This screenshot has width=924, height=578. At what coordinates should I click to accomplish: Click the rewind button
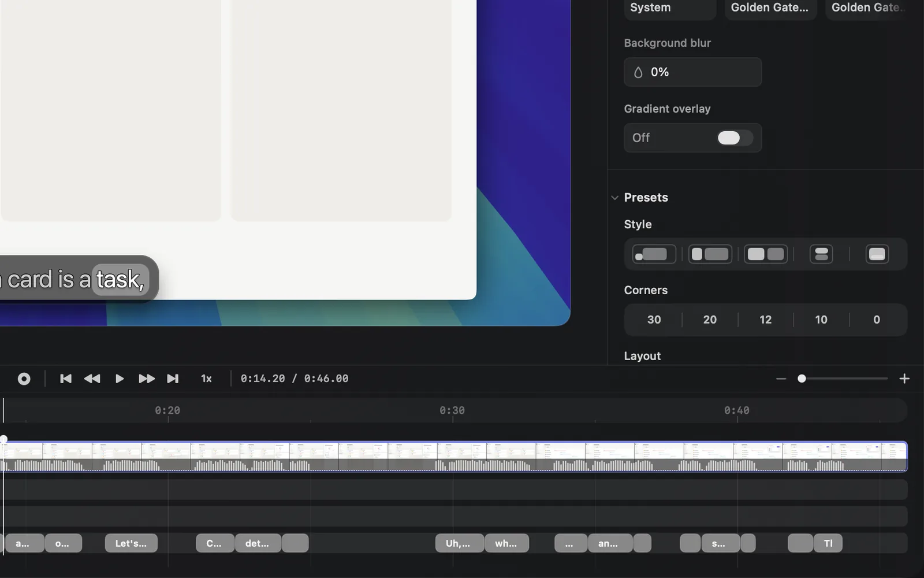pos(92,379)
